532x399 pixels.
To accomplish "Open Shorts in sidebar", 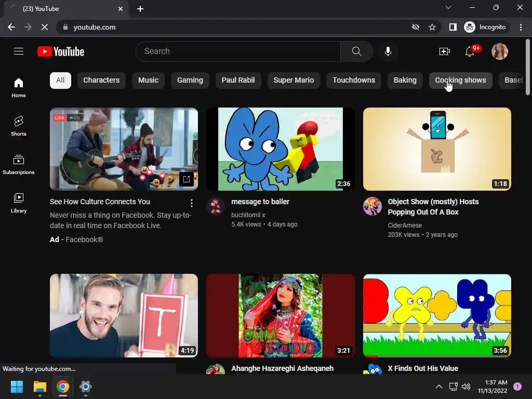I will [x=19, y=126].
